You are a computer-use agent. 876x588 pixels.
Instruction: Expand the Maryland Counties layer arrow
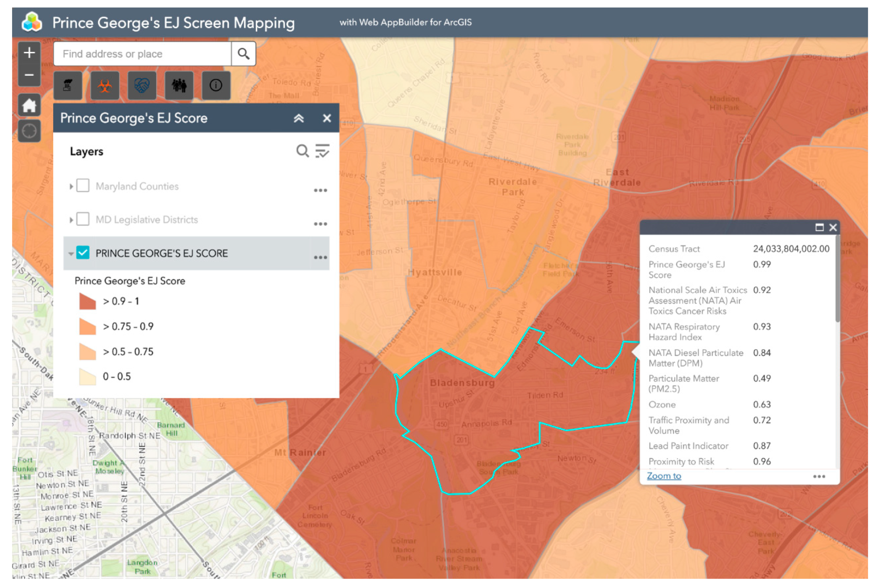click(71, 186)
